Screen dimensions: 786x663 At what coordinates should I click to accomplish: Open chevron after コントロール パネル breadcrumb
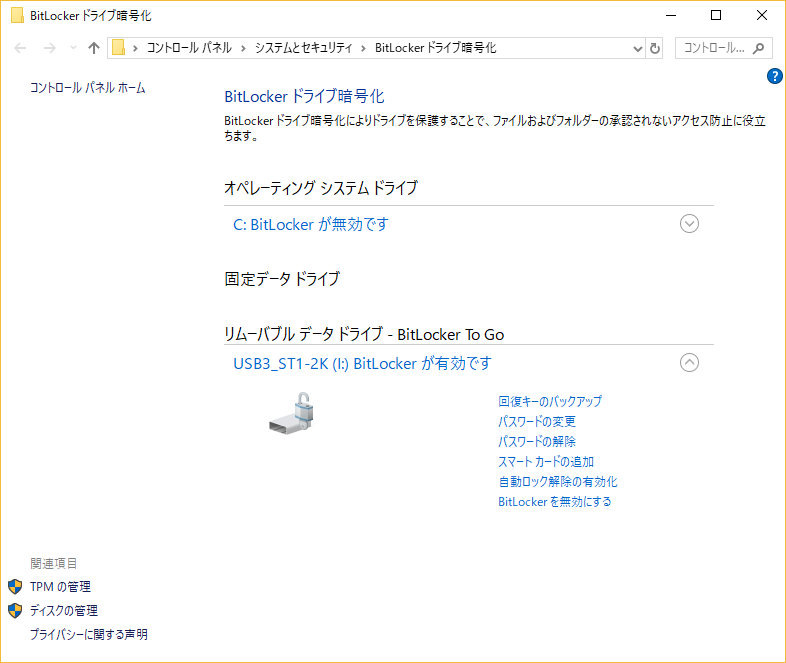pos(243,48)
